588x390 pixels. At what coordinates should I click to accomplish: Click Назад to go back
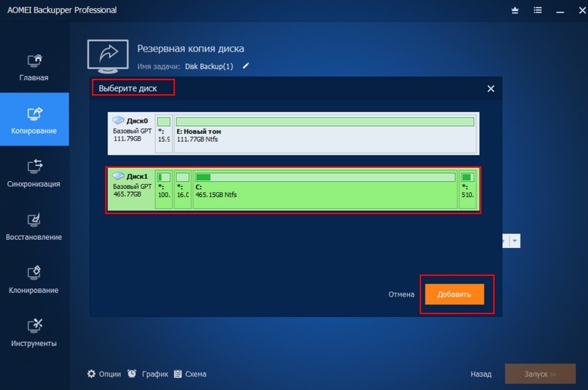pyautogui.click(x=481, y=374)
